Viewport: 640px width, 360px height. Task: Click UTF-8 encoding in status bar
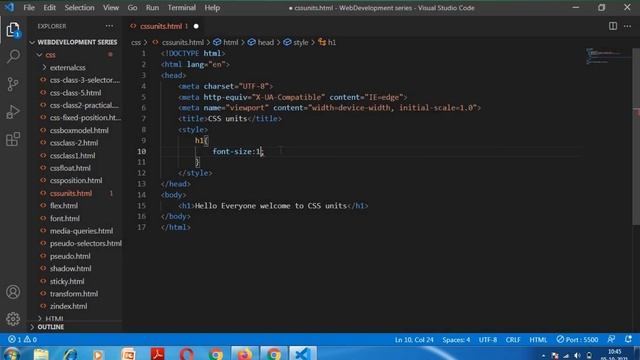tap(488, 340)
